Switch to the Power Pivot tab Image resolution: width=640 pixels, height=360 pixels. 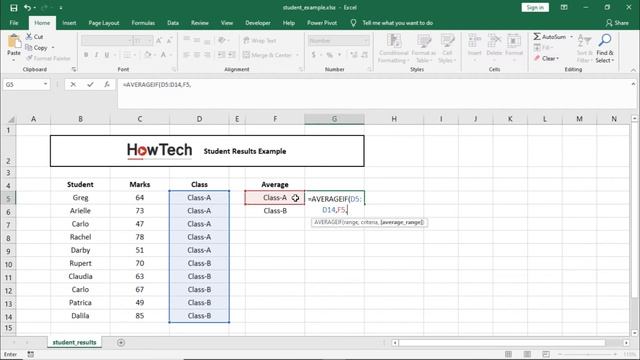click(322, 23)
